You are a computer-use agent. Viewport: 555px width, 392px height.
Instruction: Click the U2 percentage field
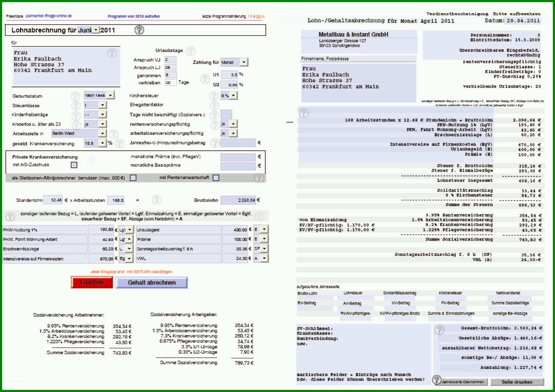(229, 85)
